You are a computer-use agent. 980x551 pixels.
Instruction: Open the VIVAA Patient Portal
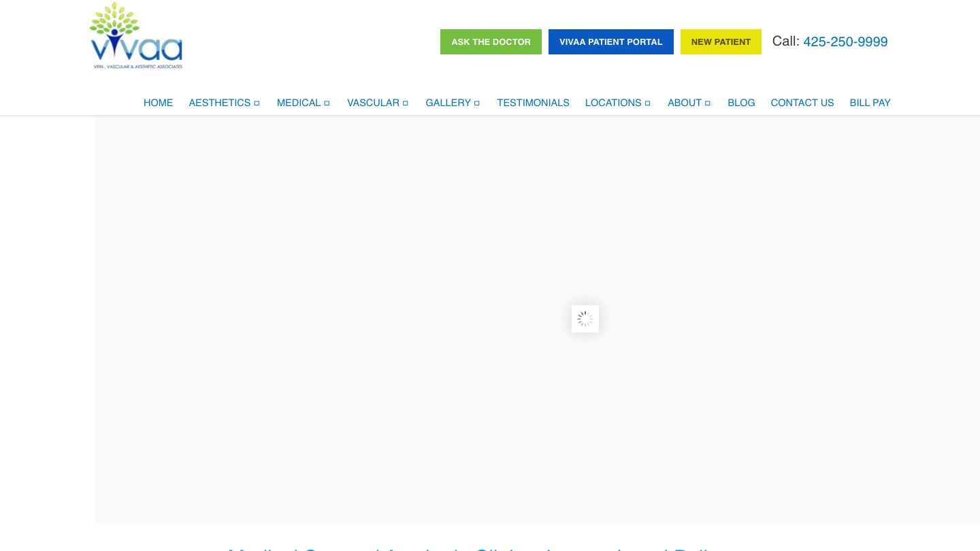click(x=610, y=41)
